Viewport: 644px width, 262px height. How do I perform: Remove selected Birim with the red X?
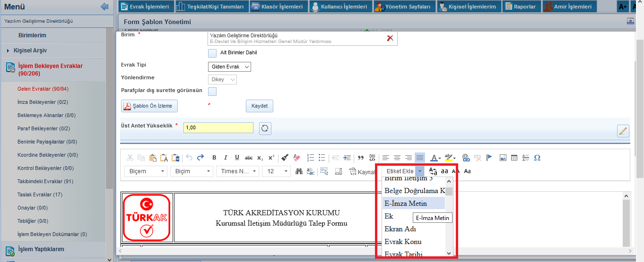click(390, 38)
